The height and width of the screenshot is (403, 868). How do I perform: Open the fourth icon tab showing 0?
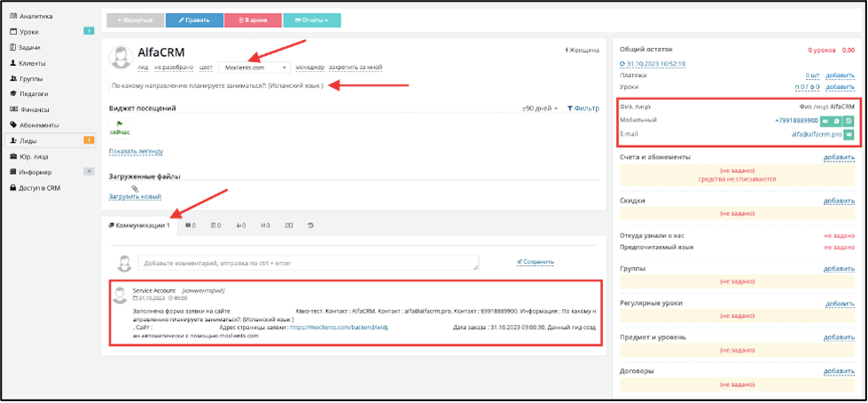241,225
